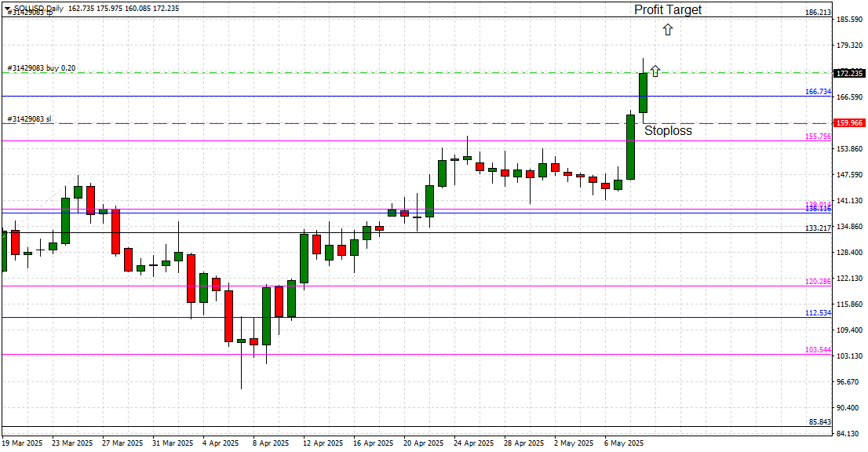Expand the SOLUSD Daily chart triangle menu
This screenshot has width=868, height=452.
click(x=6, y=8)
